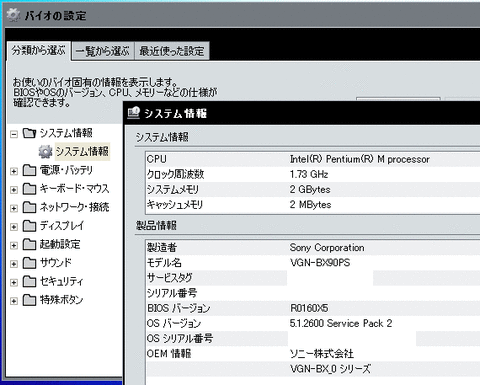Click the 製造者 row label
The height and width of the screenshot is (385, 480).
162,248
